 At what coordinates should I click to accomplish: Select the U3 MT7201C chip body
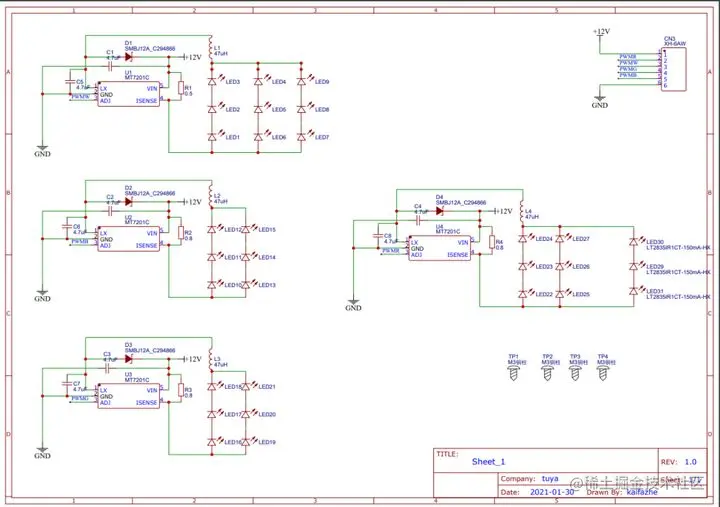click(129, 396)
